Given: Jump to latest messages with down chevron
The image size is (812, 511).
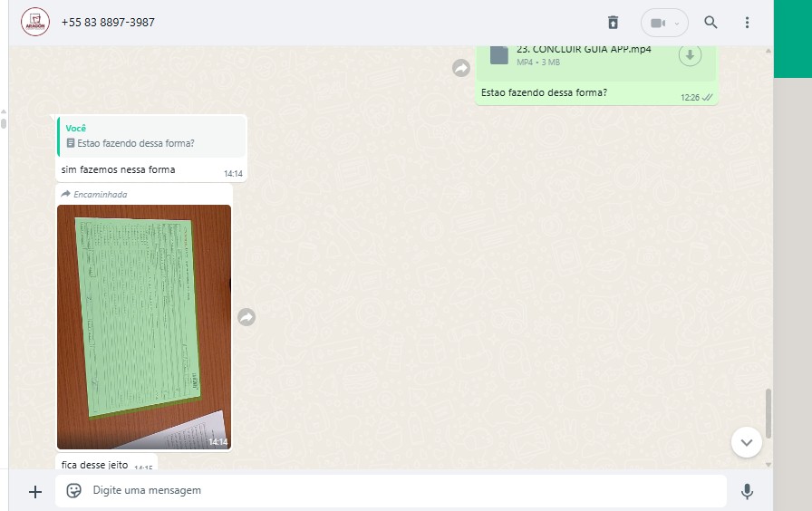Looking at the screenshot, I should coord(746,442).
